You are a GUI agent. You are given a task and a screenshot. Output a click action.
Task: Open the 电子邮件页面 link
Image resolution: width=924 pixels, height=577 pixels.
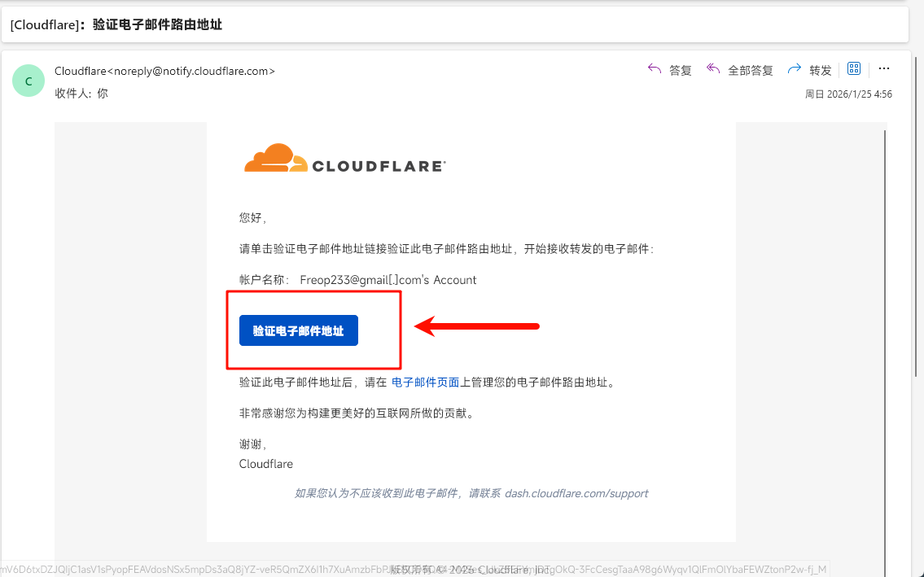tap(426, 382)
